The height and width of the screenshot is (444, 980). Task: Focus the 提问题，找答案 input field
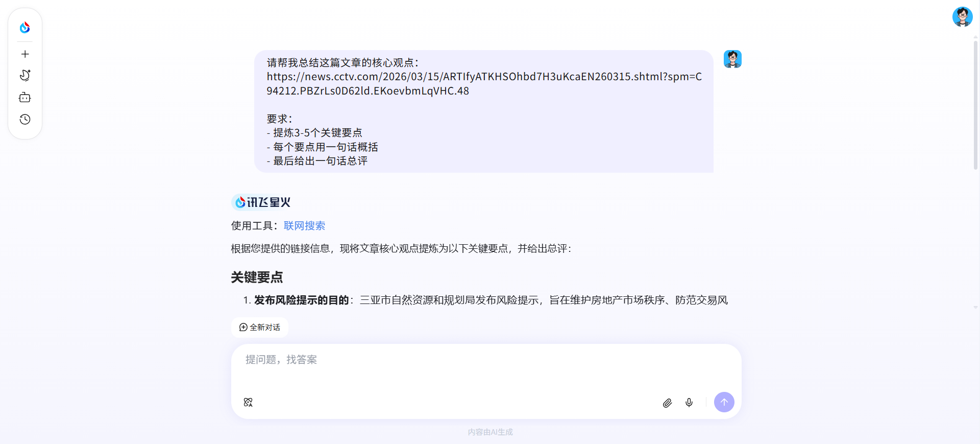tap(485, 368)
